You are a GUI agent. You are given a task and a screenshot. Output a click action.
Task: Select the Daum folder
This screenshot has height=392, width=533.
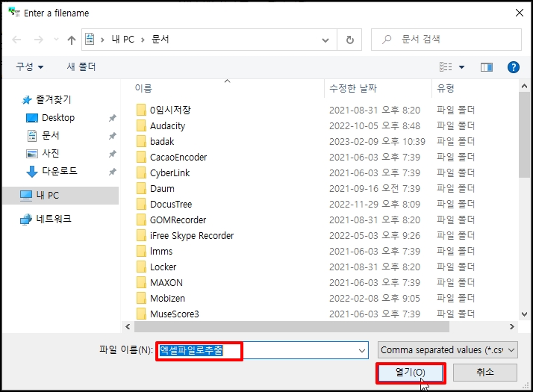162,189
